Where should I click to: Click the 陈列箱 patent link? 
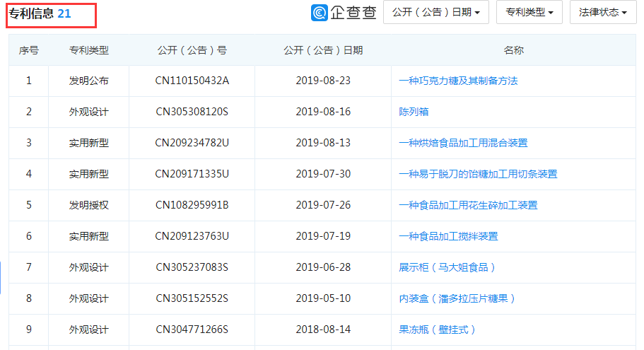click(x=414, y=112)
